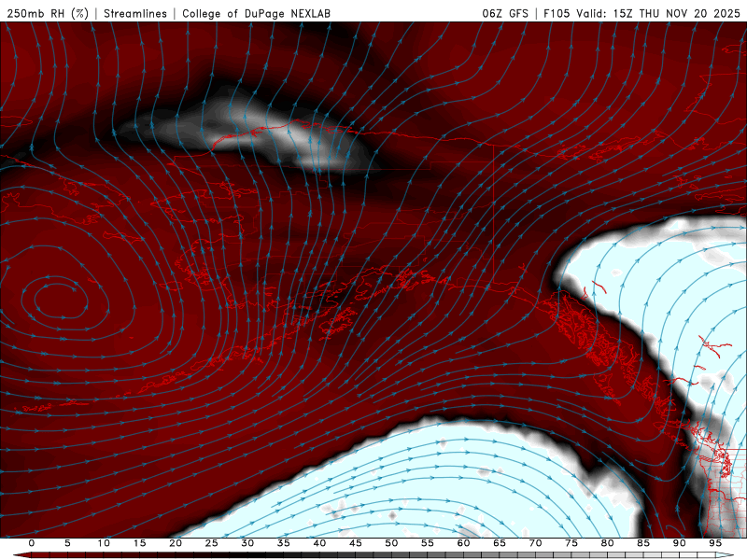Click the "250mb RH (%)" title text
The width and height of the screenshot is (747, 560).
(49, 13)
